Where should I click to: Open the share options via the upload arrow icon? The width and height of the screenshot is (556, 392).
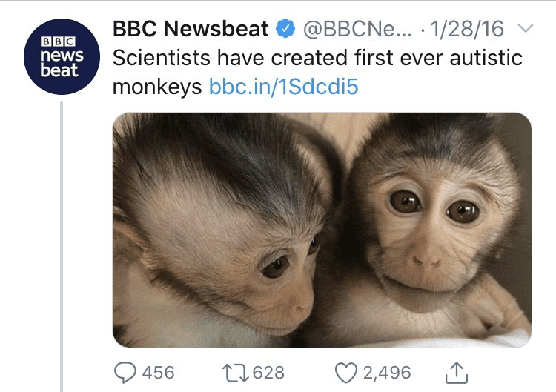click(457, 373)
